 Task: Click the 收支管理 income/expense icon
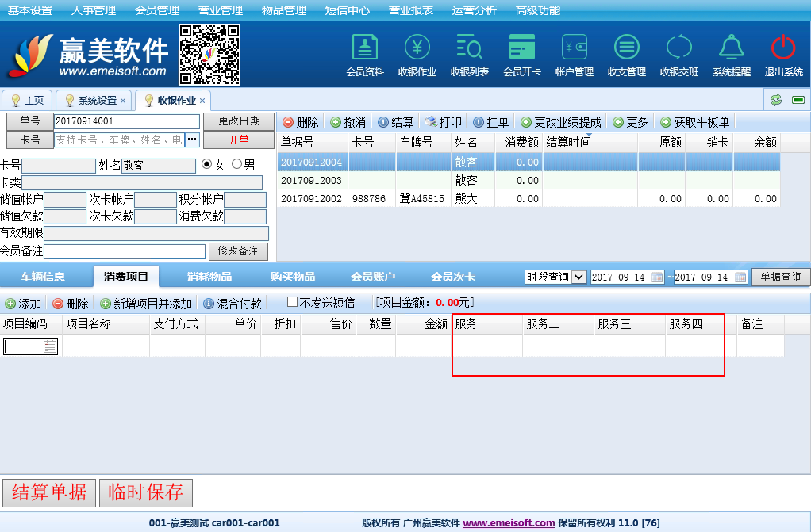click(x=627, y=48)
